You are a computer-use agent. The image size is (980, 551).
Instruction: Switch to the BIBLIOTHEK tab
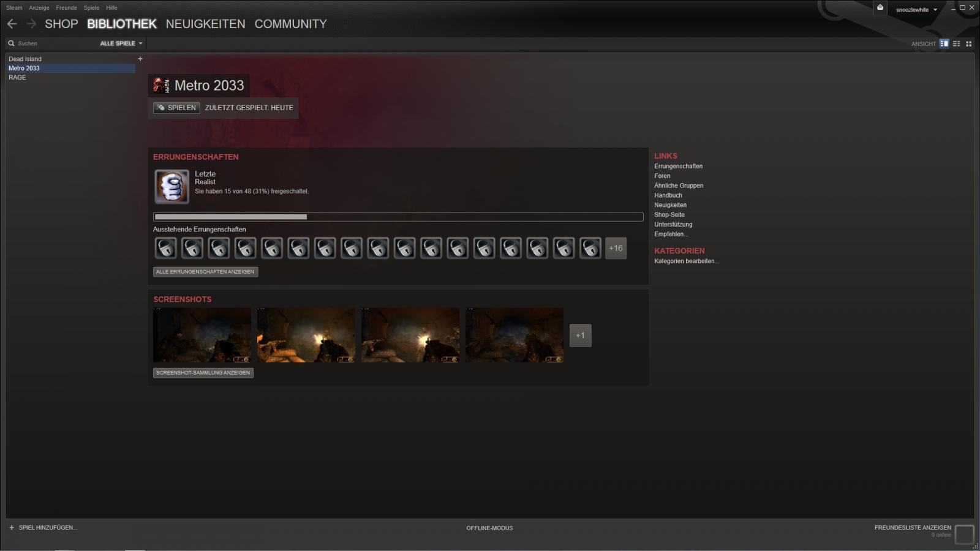point(122,24)
